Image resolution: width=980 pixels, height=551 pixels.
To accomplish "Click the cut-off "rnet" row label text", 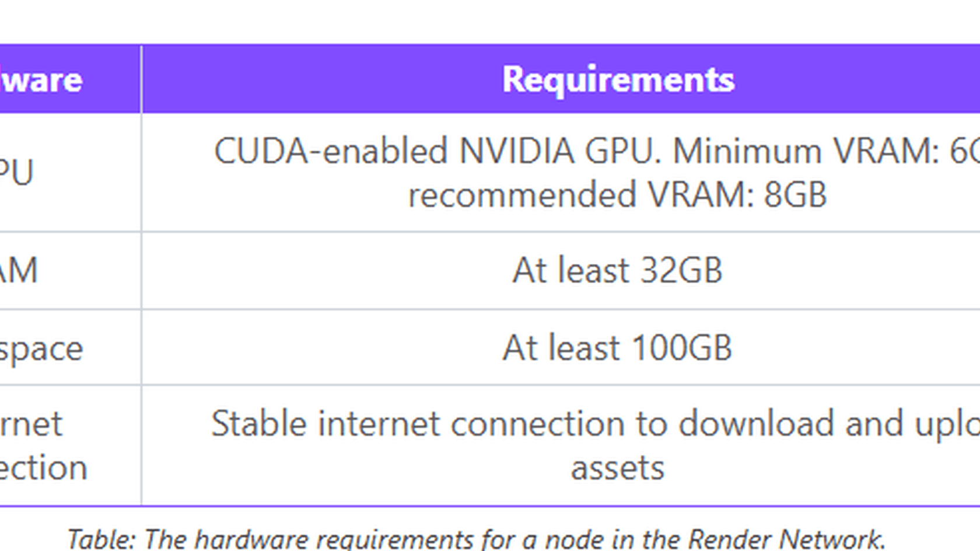I will 31,424.
